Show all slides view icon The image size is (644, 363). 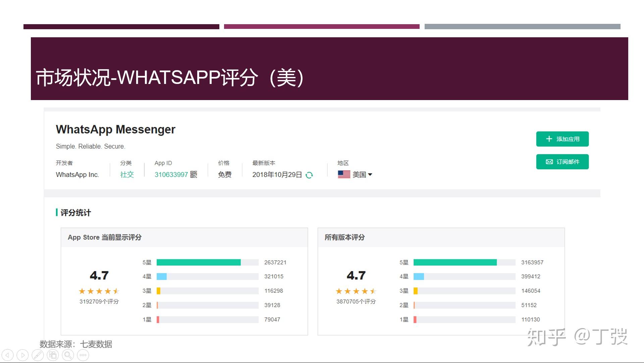[53, 355]
